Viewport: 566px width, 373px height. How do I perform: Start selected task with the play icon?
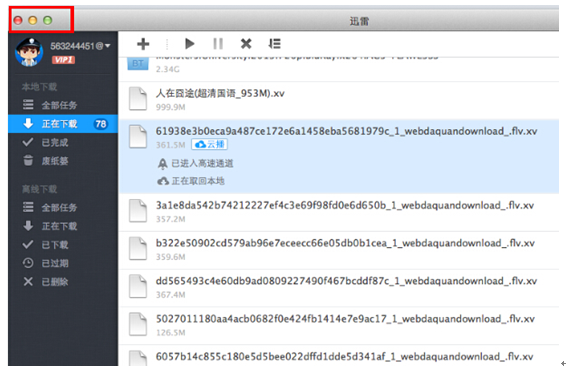[190, 44]
